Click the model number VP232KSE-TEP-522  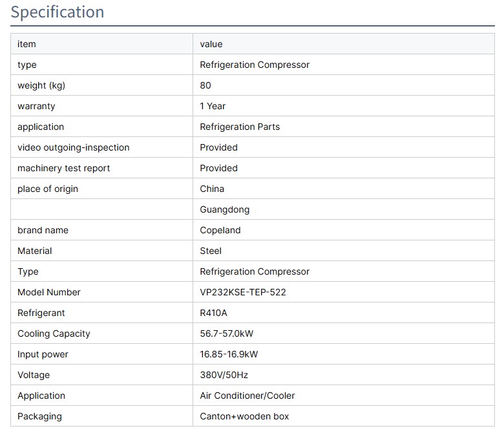point(243,292)
